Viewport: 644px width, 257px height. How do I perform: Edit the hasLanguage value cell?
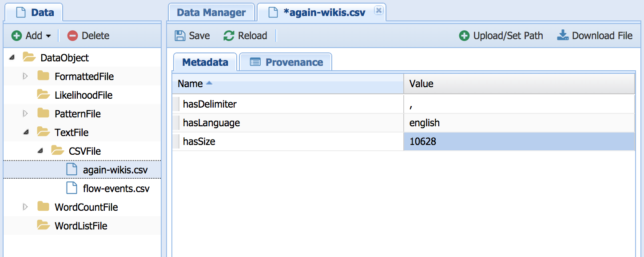tap(519, 123)
